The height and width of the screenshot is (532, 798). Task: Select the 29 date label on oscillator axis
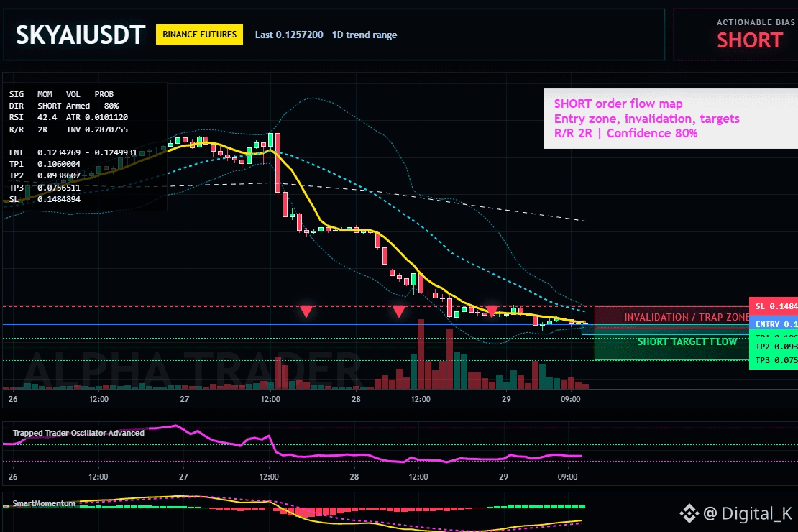pos(503,477)
